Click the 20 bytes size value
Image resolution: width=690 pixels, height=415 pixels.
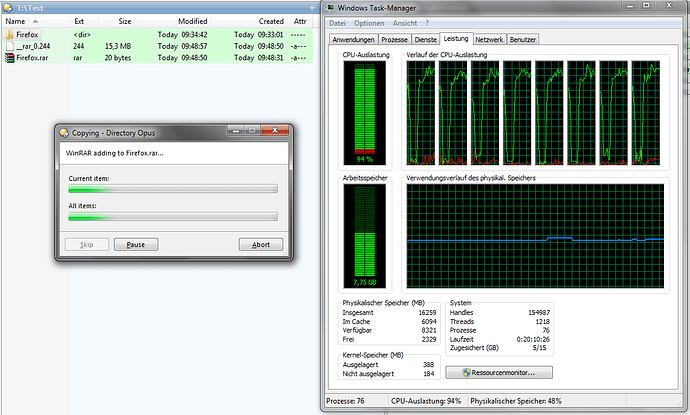click(x=118, y=58)
